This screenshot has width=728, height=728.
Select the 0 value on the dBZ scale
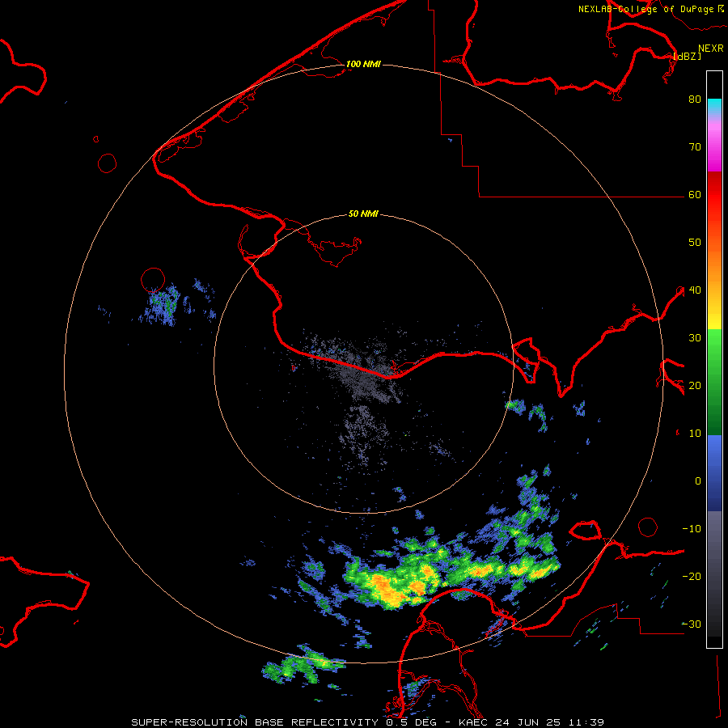click(x=698, y=481)
